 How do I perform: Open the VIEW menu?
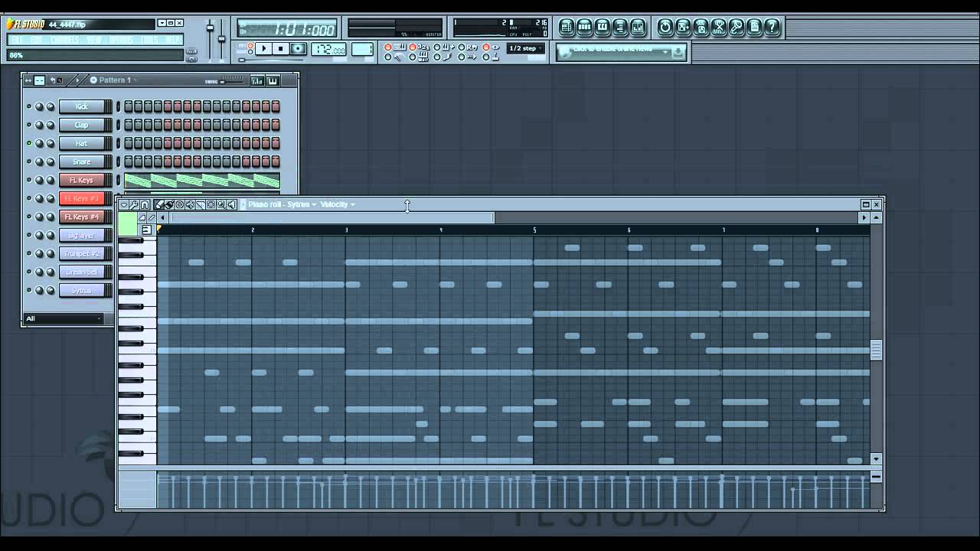click(94, 40)
